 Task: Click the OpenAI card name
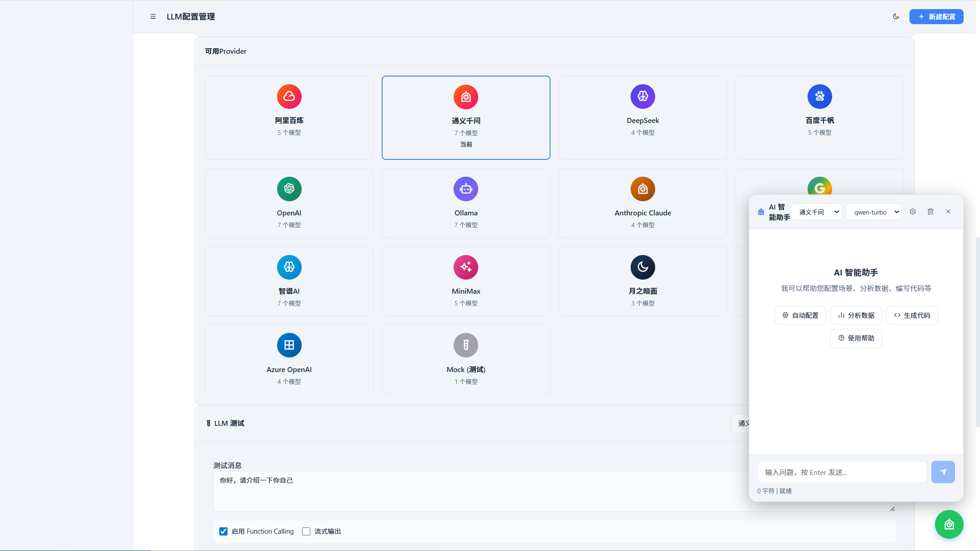[289, 213]
